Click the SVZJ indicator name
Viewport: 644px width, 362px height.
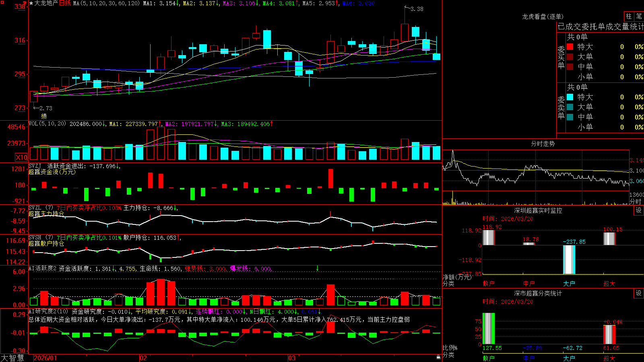click(35, 166)
